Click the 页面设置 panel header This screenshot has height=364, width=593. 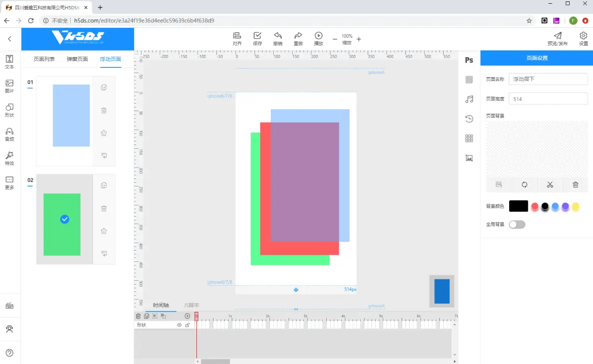[x=537, y=58]
